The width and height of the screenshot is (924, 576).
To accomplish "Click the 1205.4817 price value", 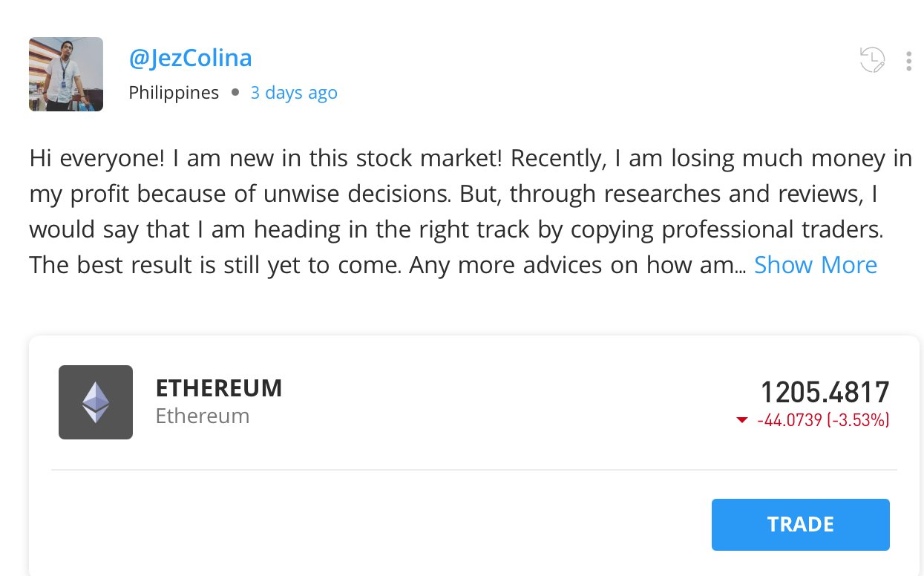I will pyautogui.click(x=825, y=392).
